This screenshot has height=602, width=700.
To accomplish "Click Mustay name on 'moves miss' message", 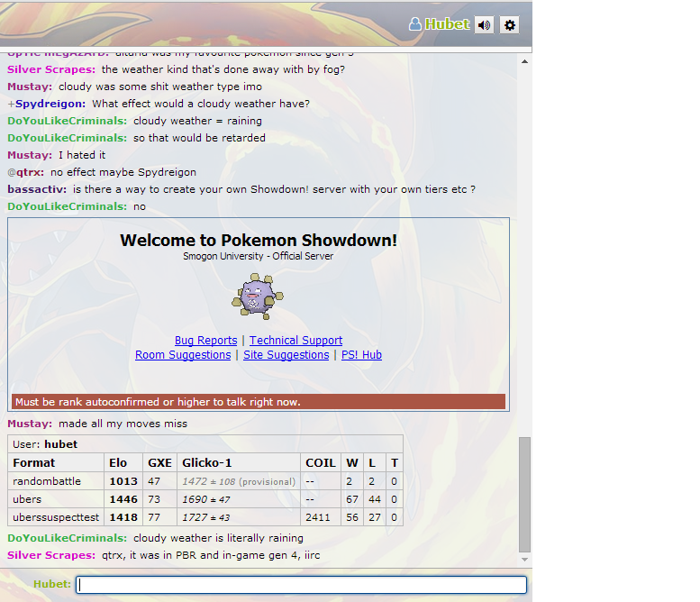I will 30,424.
